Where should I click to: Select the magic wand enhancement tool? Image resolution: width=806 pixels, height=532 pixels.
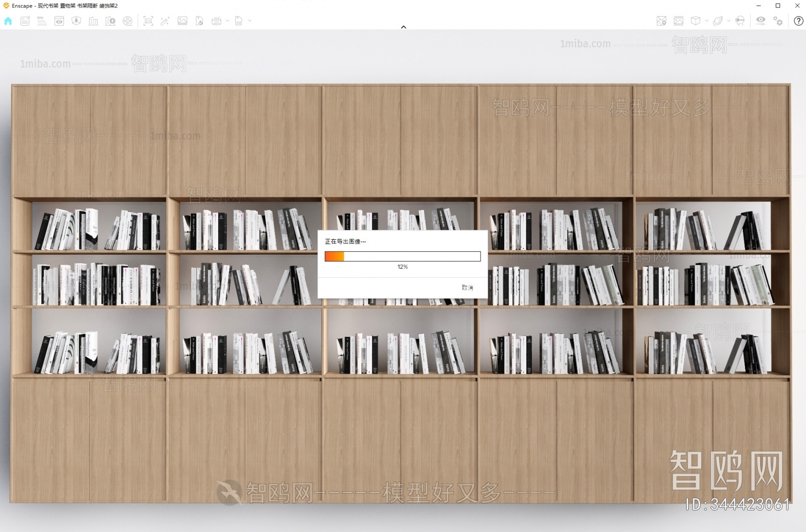165,21
